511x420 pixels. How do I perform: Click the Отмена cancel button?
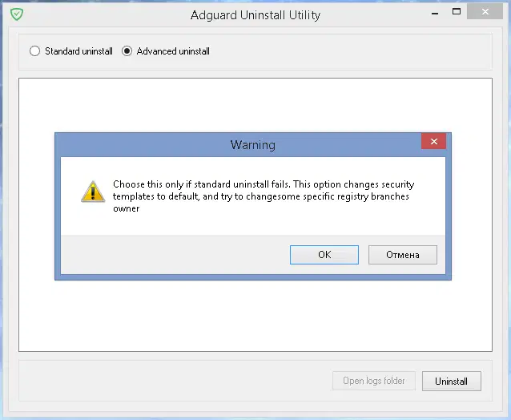(403, 255)
